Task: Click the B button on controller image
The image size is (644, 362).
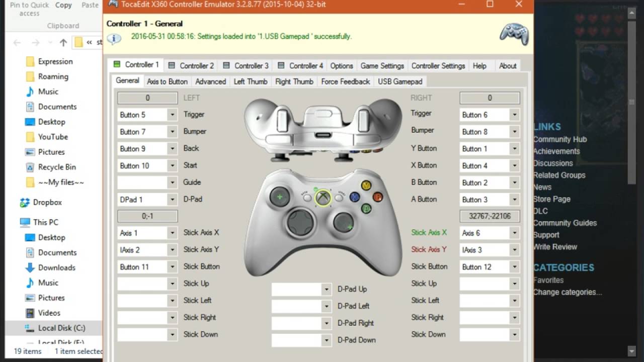Action: 377,197
